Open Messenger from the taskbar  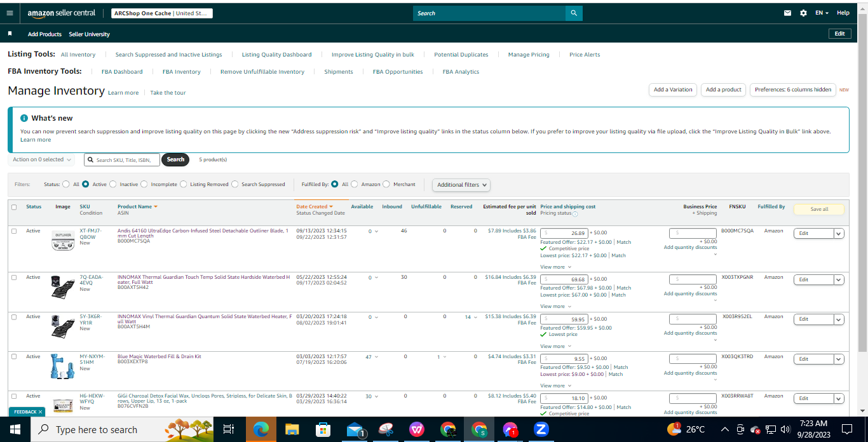[510, 429]
